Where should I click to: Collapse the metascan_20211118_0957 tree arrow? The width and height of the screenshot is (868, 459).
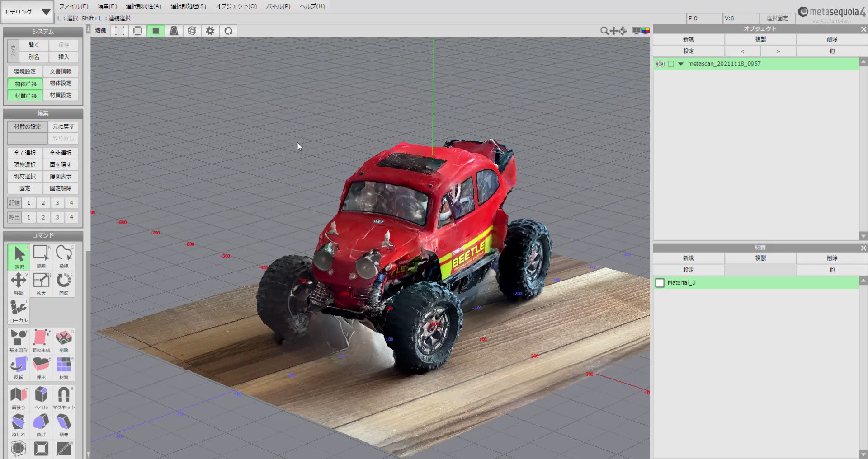(x=681, y=64)
